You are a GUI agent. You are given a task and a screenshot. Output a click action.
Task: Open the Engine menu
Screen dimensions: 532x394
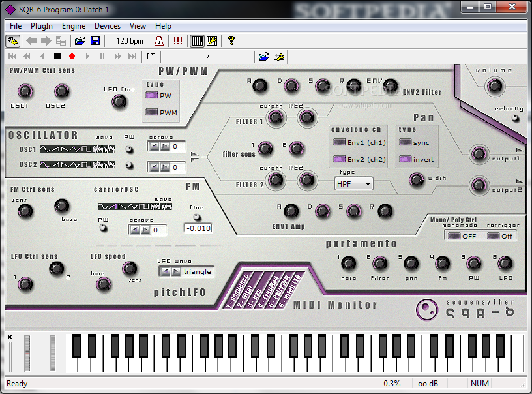(x=74, y=26)
